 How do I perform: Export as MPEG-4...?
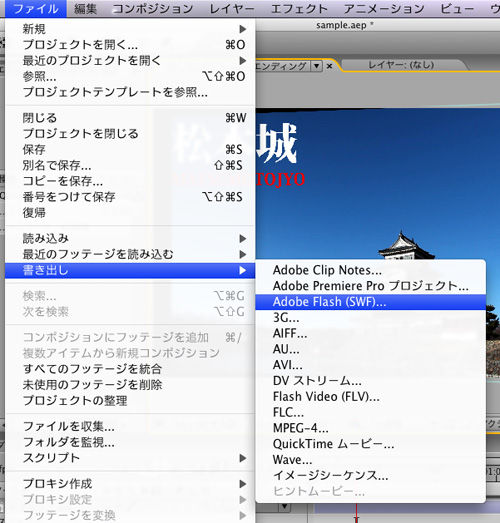(x=371, y=428)
